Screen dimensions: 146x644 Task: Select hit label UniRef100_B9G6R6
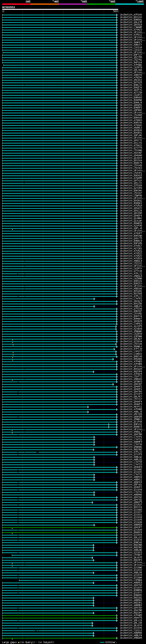131,359
